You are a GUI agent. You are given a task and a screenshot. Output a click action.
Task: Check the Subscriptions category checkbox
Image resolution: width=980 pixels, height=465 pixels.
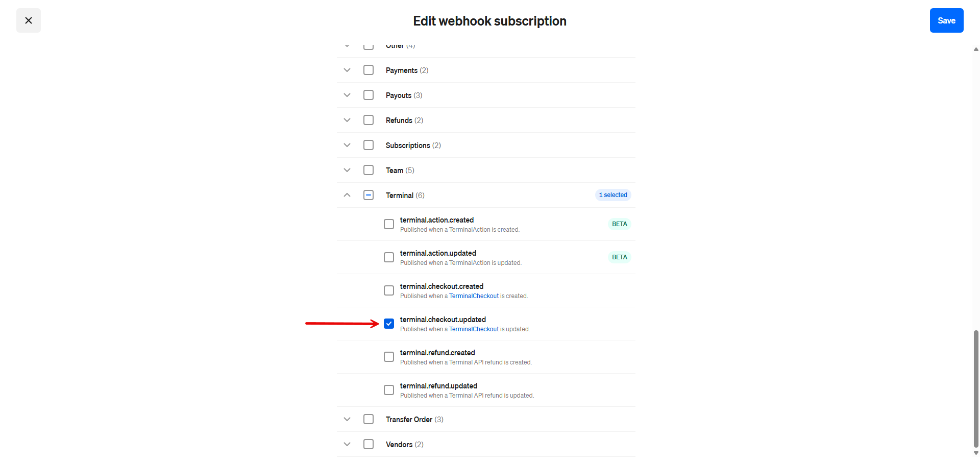click(x=369, y=145)
